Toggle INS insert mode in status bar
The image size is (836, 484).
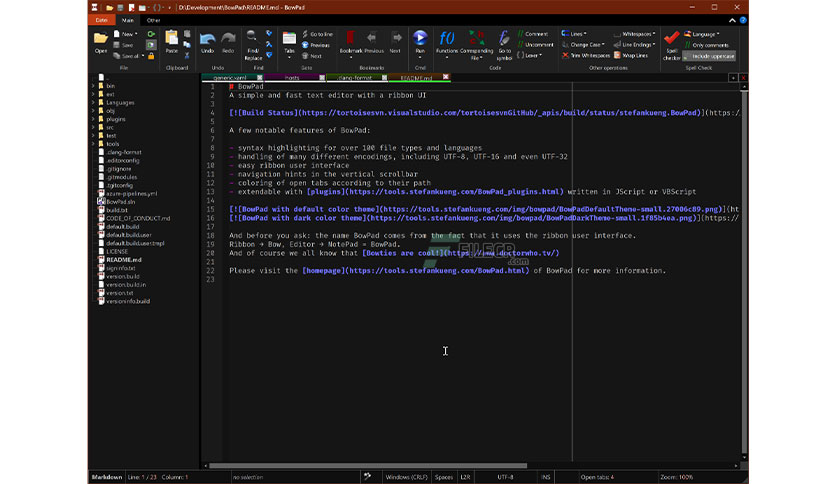545,477
